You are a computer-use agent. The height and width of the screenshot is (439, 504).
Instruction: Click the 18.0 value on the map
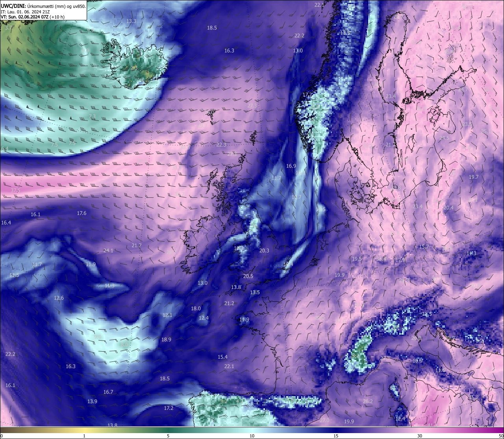coord(196,308)
